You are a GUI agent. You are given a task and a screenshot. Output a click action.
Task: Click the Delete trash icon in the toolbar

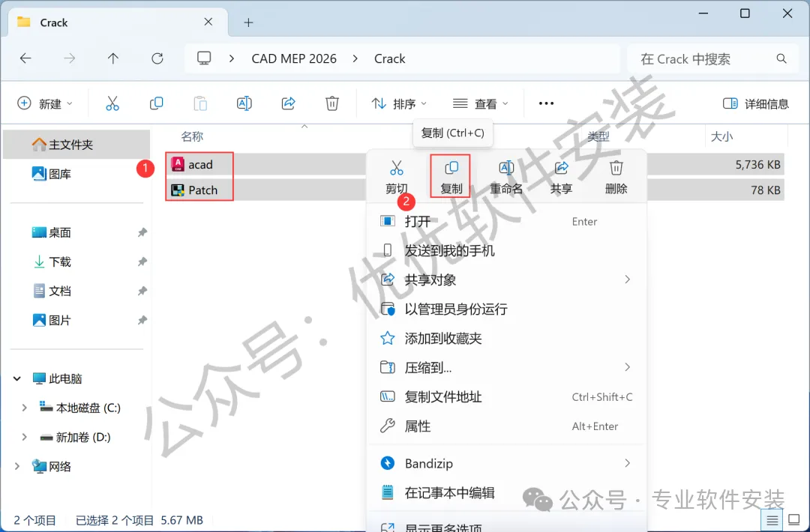(332, 103)
